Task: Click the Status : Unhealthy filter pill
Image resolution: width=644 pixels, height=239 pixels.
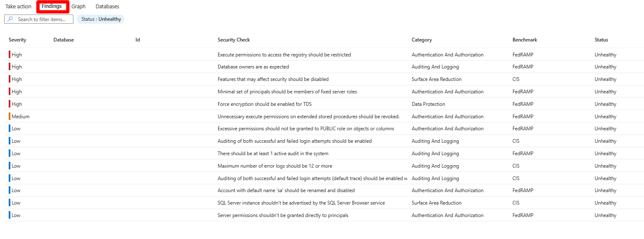Action: point(100,19)
